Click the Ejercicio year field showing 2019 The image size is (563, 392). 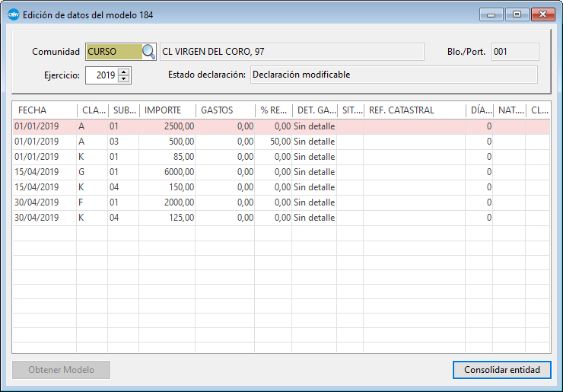[x=102, y=75]
